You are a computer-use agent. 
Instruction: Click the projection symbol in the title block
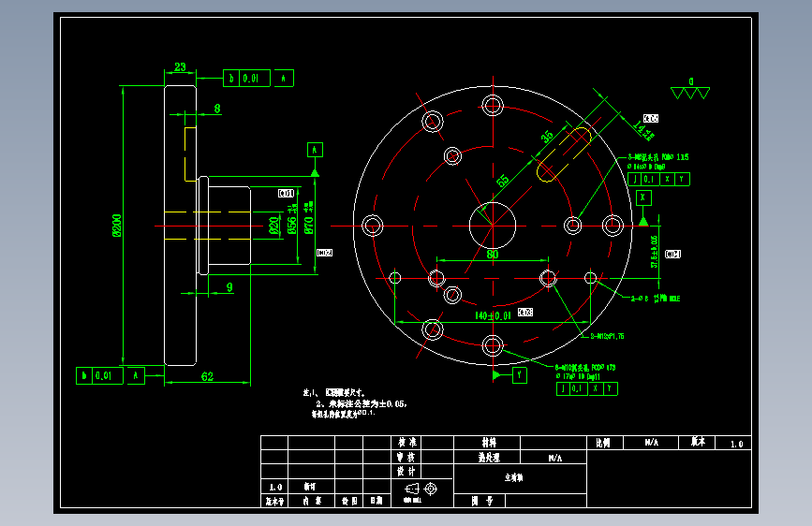click(421, 489)
